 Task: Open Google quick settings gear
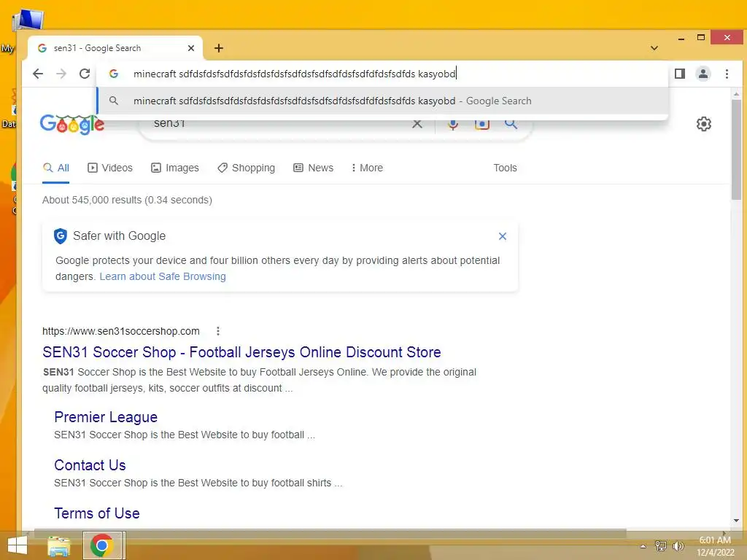704,124
